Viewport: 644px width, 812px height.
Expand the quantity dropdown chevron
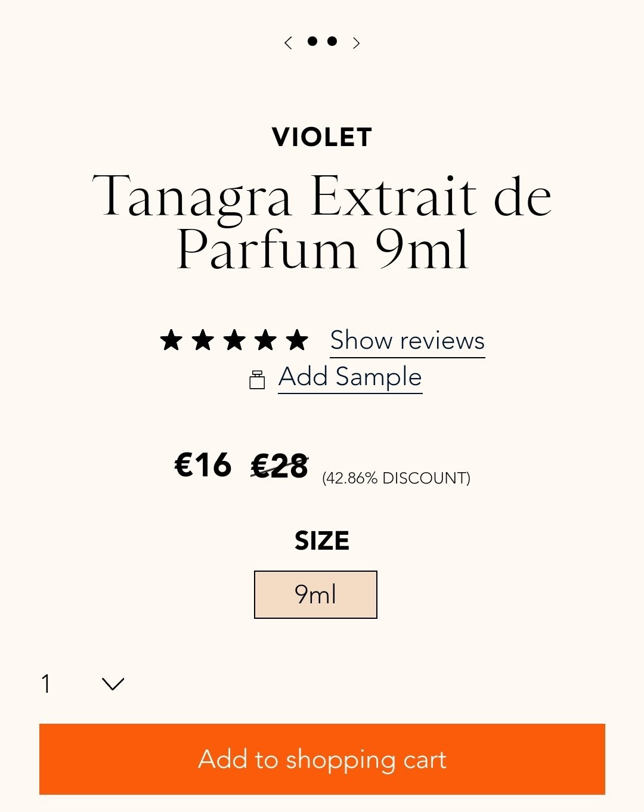[x=113, y=684]
